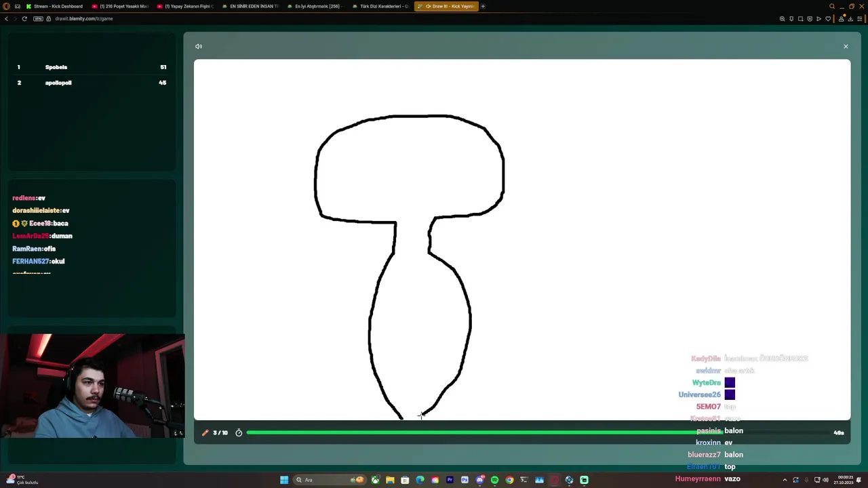Click overlay username 5EMO7
868x488 pixels.
(x=709, y=407)
